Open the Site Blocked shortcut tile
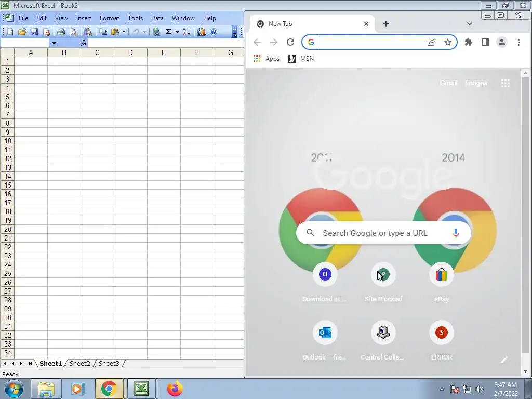532x399 pixels. [383, 282]
